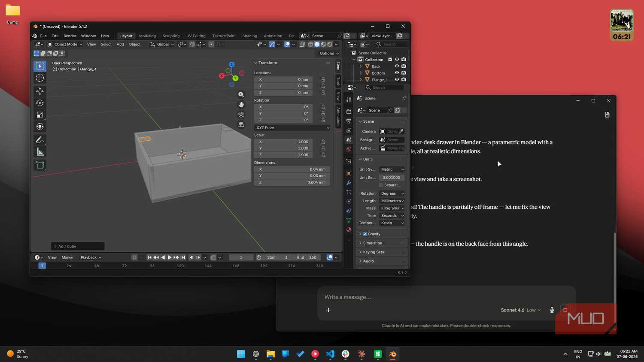
Task: Switch to the Modeling workspace tab
Action: [x=147, y=36]
